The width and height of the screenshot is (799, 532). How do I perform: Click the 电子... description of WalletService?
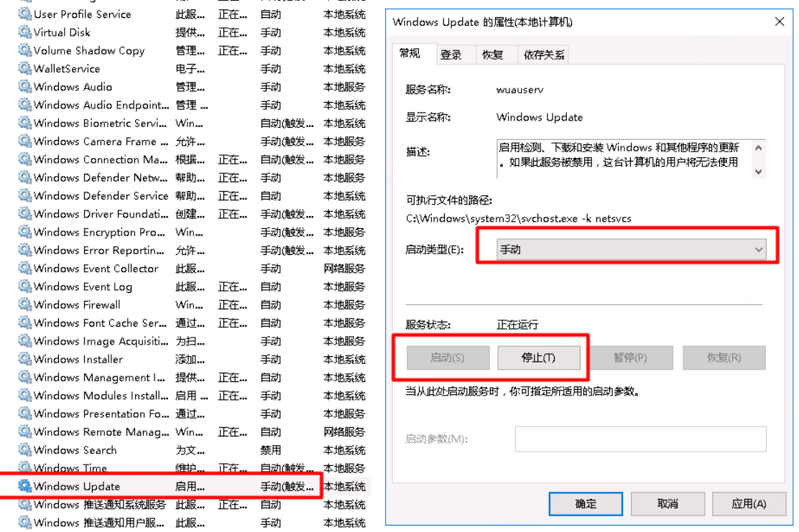(x=190, y=68)
